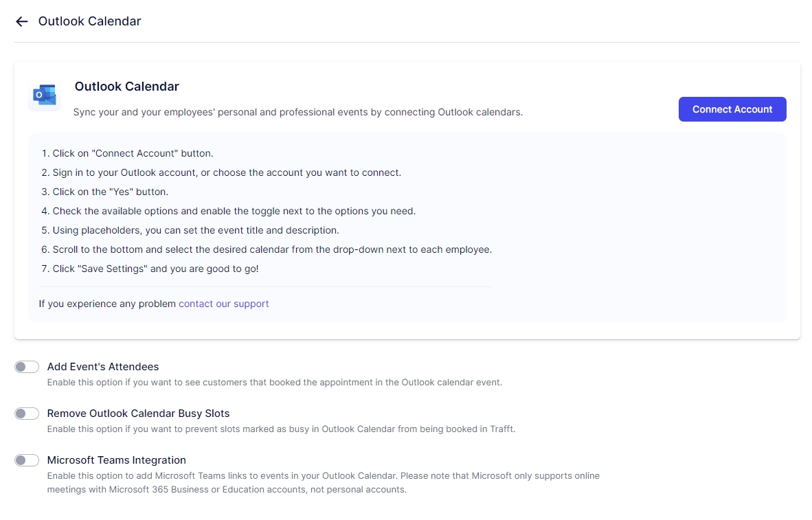Turn on Remove Outlook Calendar Busy Slots toggle

[x=27, y=414]
